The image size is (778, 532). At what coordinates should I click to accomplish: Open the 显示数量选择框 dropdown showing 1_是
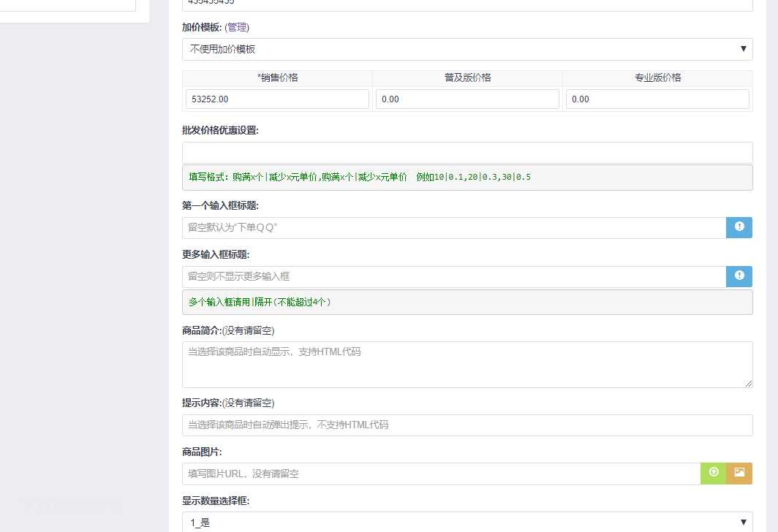pos(467,522)
